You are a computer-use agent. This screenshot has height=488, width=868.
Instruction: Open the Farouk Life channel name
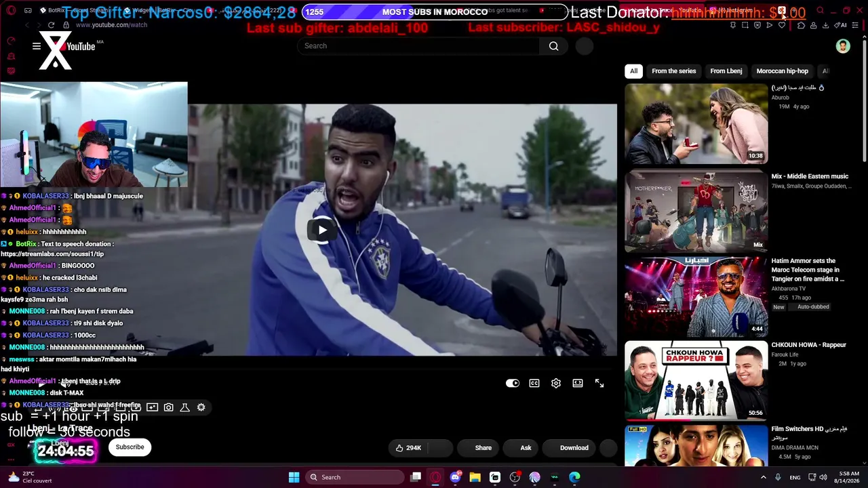pos(786,354)
